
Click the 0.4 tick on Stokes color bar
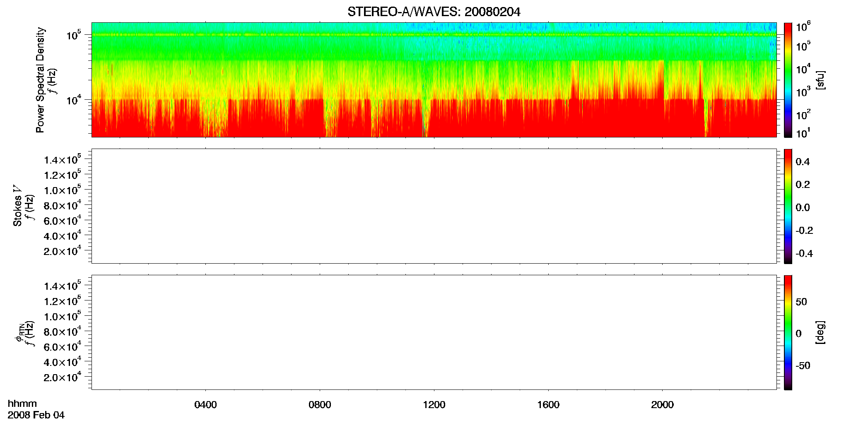point(803,162)
